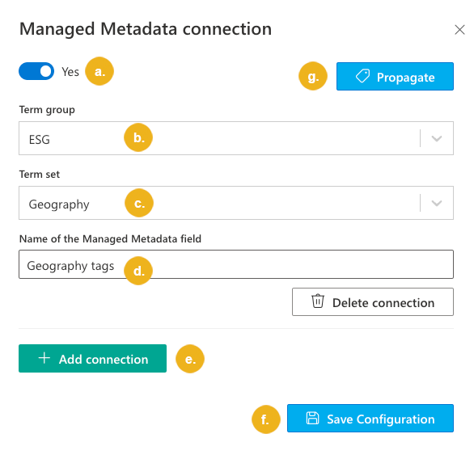The height and width of the screenshot is (476, 474).
Task: Click the Propagate button label
Action: [405, 78]
